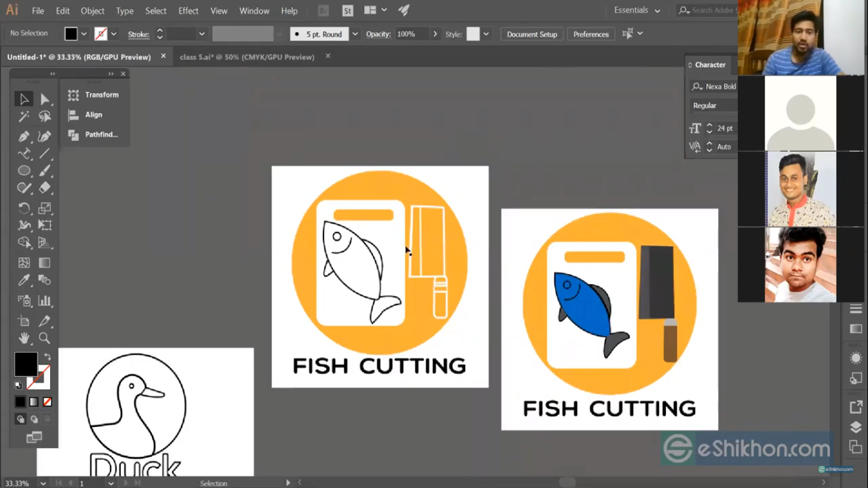Open the Eyedropper tool
868x488 pixels.
[x=24, y=280]
